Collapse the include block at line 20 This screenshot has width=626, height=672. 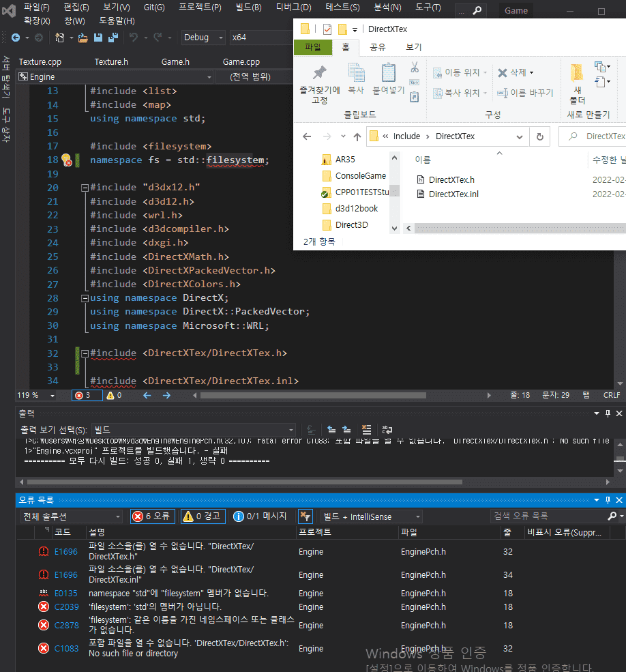pyautogui.click(x=85, y=188)
